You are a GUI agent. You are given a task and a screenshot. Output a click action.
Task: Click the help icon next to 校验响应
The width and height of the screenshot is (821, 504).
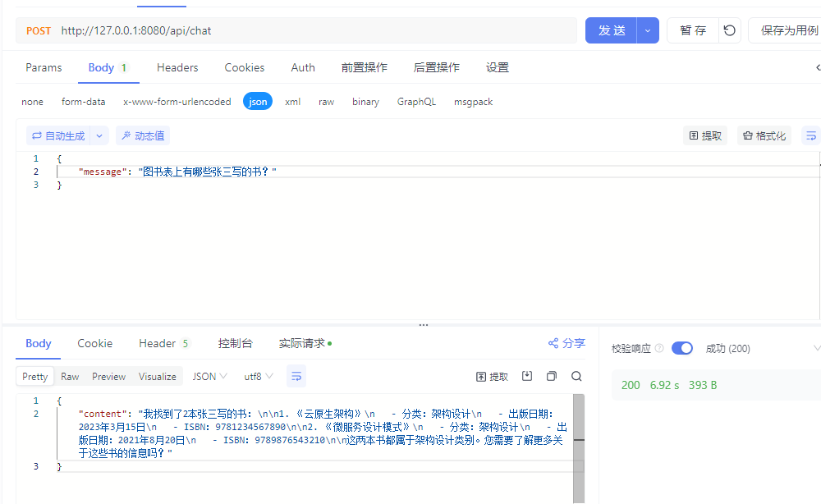click(x=659, y=348)
